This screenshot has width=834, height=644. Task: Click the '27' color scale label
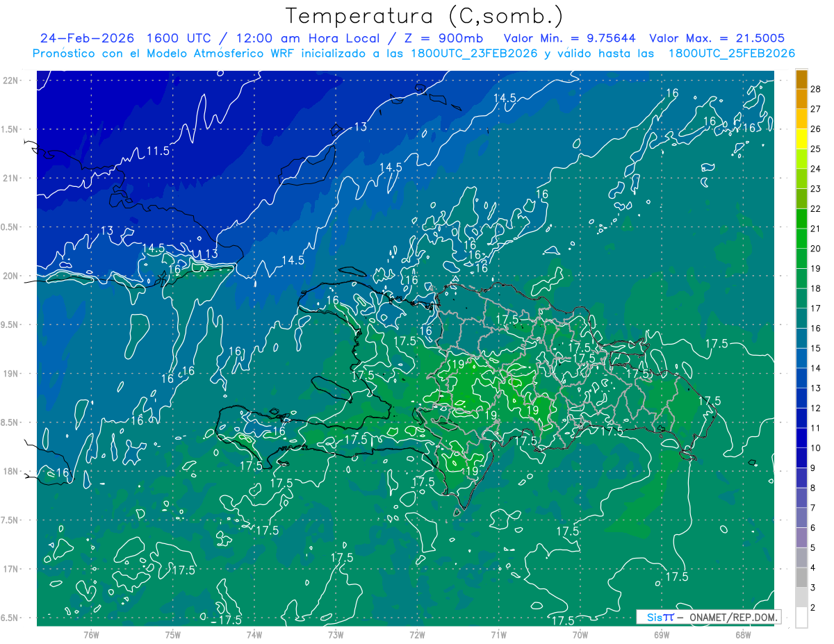(817, 109)
